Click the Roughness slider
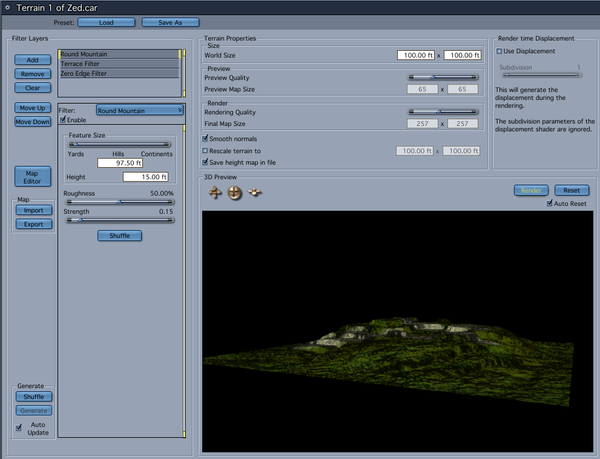Viewport: 600px width, 459px height. (x=120, y=201)
